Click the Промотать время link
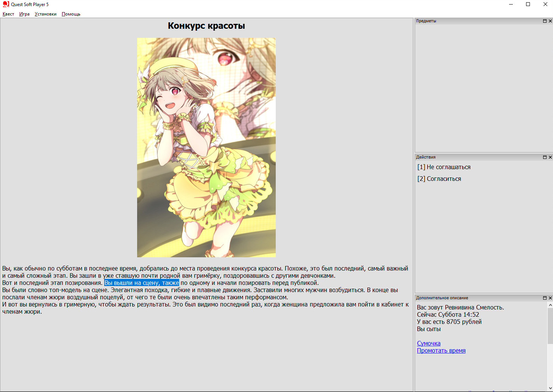 pyautogui.click(x=441, y=351)
